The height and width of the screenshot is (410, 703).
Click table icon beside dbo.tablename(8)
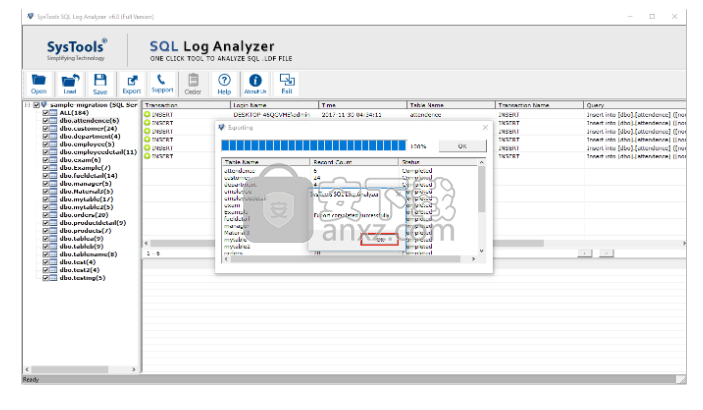pyautogui.click(x=53, y=254)
